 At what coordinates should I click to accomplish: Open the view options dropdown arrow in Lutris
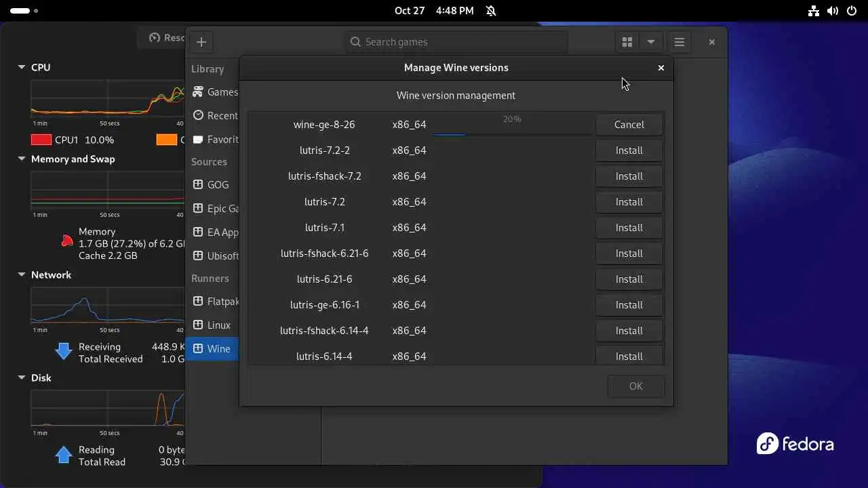(x=651, y=42)
